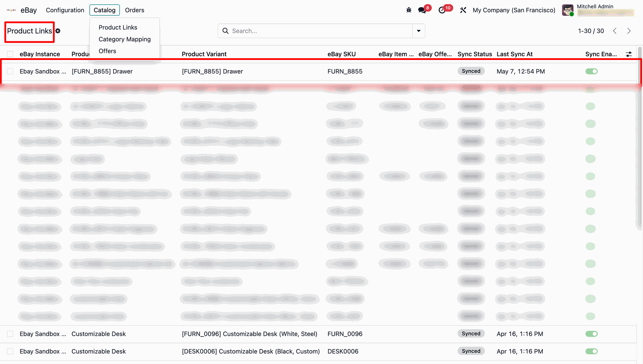Go to previous page arrow
The image size is (643, 364).
tap(615, 31)
